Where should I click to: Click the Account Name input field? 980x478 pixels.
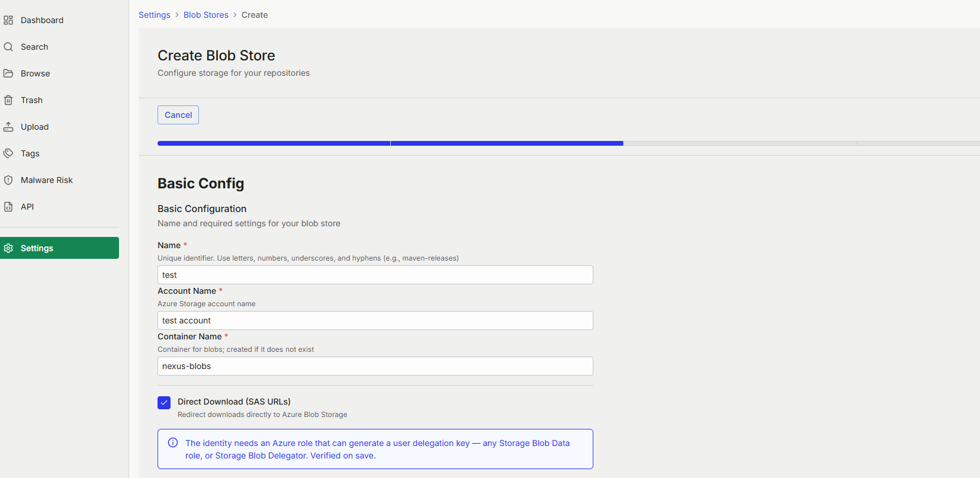pyautogui.click(x=375, y=320)
